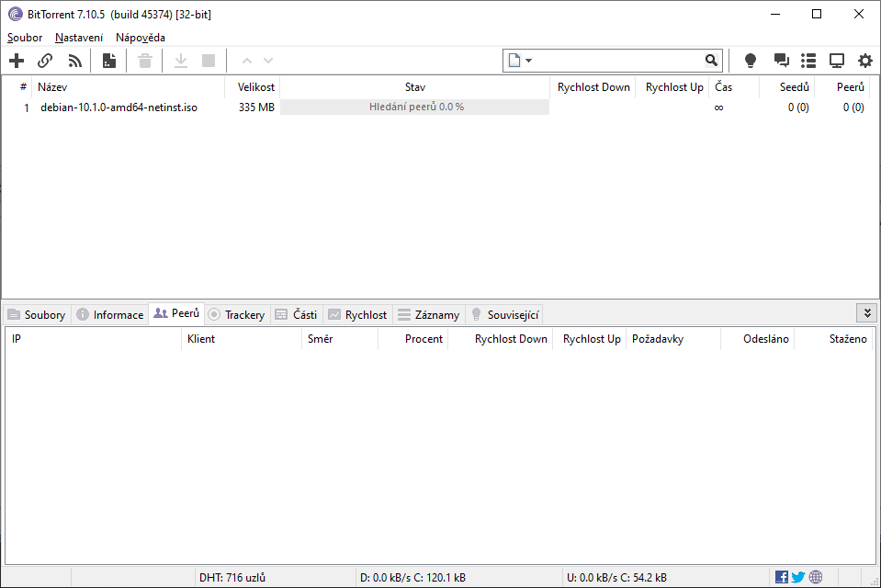The image size is (881, 588).
Task: Click the light bulb icon in toolbar
Action: [750, 60]
